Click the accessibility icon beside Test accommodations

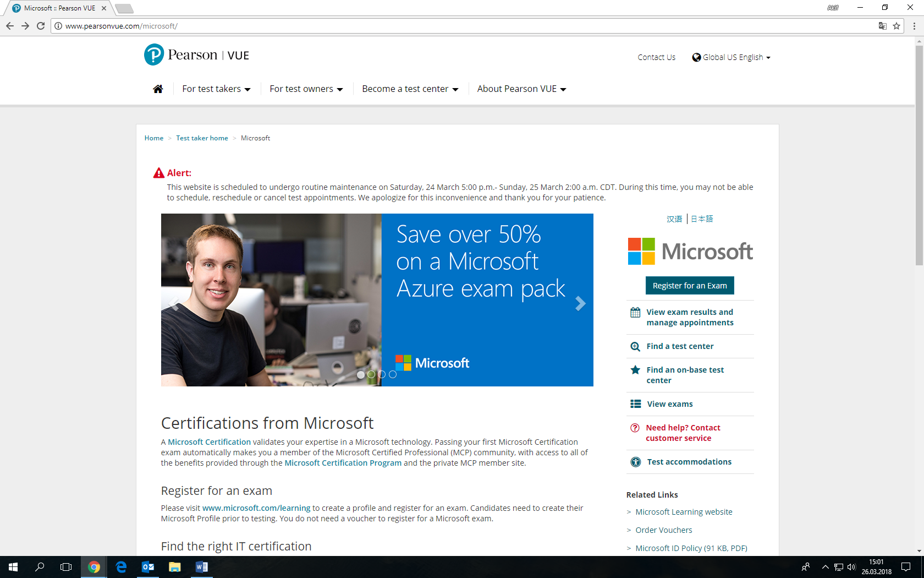pos(635,462)
